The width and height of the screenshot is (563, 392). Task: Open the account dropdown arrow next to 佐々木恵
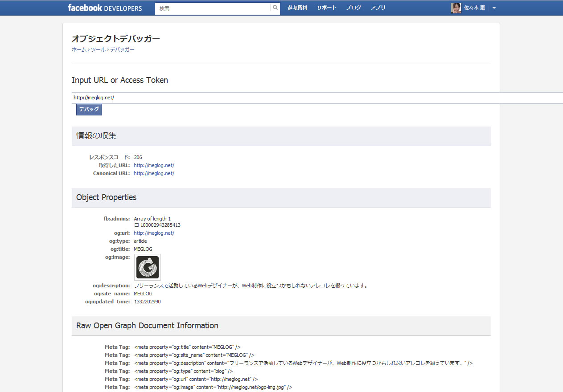pyautogui.click(x=493, y=8)
